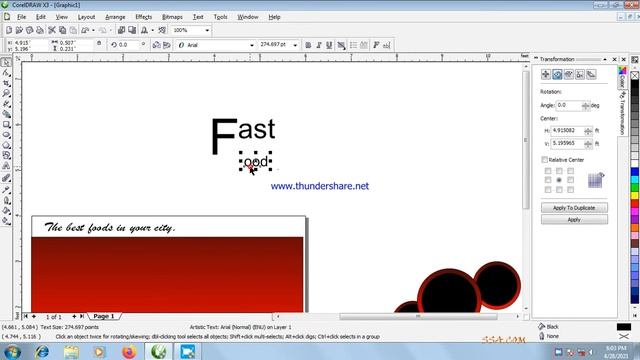
Task: Select the Interactive Fill tool
Action: click(x=6, y=221)
